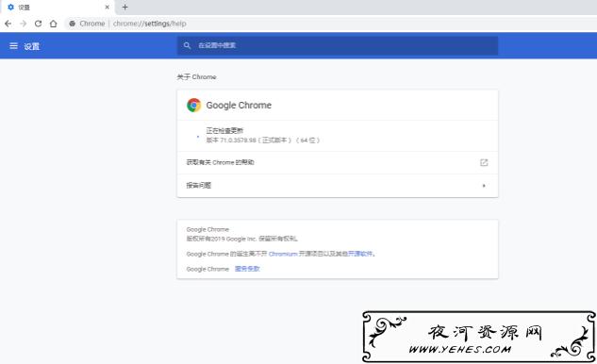Reload the page with refresh icon
597x364 pixels.
click(x=38, y=24)
